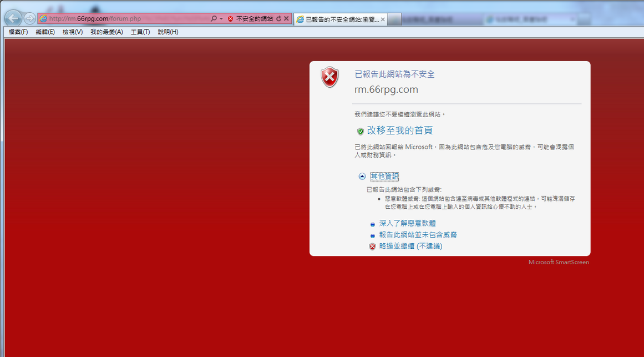This screenshot has width=644, height=357.
Task: Click the blue bullet icon beside 報告此網站並未包含威脅
Action: point(373,236)
